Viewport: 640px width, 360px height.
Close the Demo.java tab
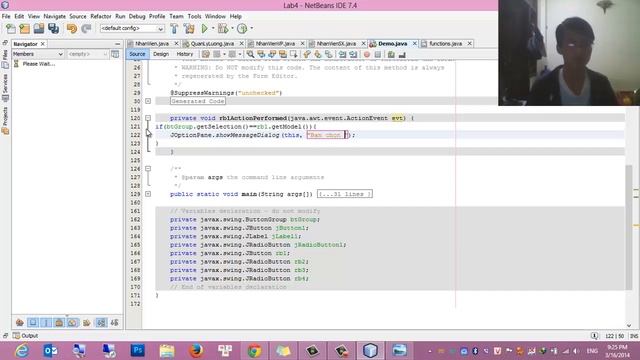tap(414, 43)
